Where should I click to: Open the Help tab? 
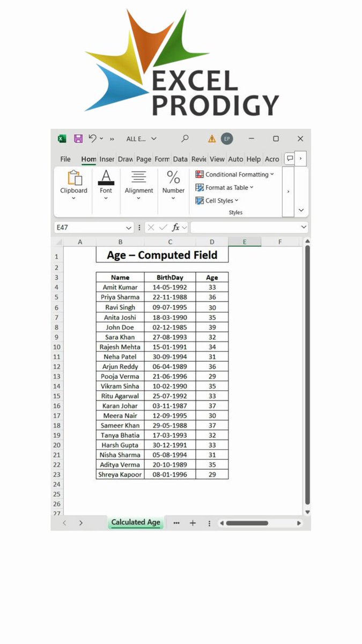pyautogui.click(x=254, y=159)
